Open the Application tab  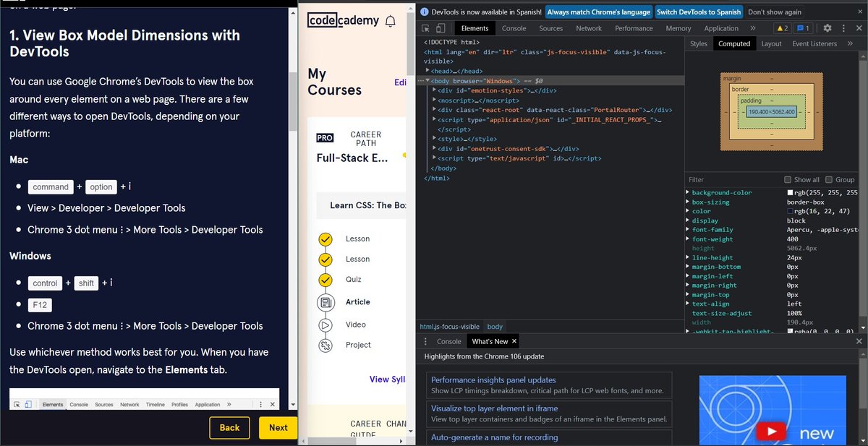click(x=721, y=28)
